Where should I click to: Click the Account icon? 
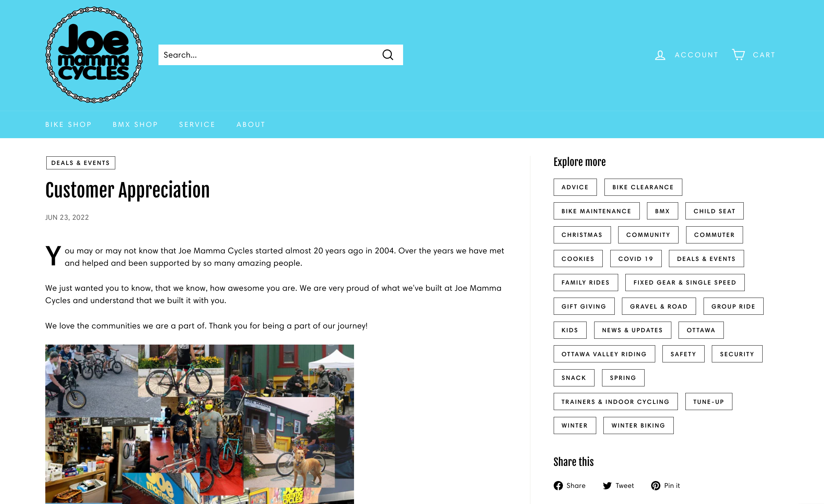pos(660,55)
